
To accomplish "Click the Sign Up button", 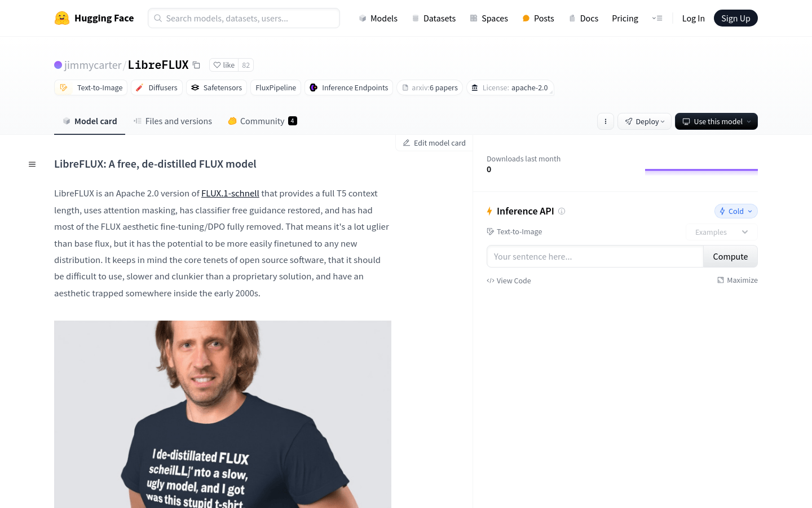I will click(x=736, y=18).
